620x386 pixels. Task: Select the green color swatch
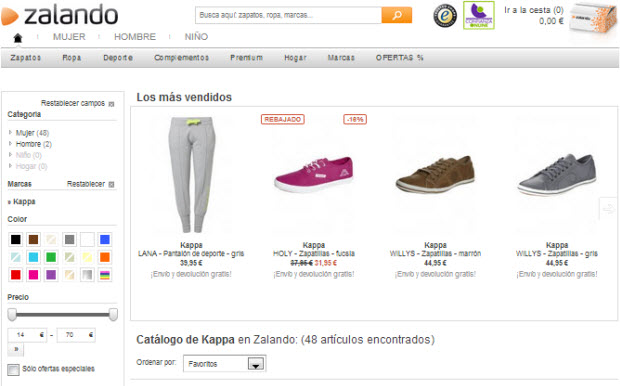coord(51,257)
